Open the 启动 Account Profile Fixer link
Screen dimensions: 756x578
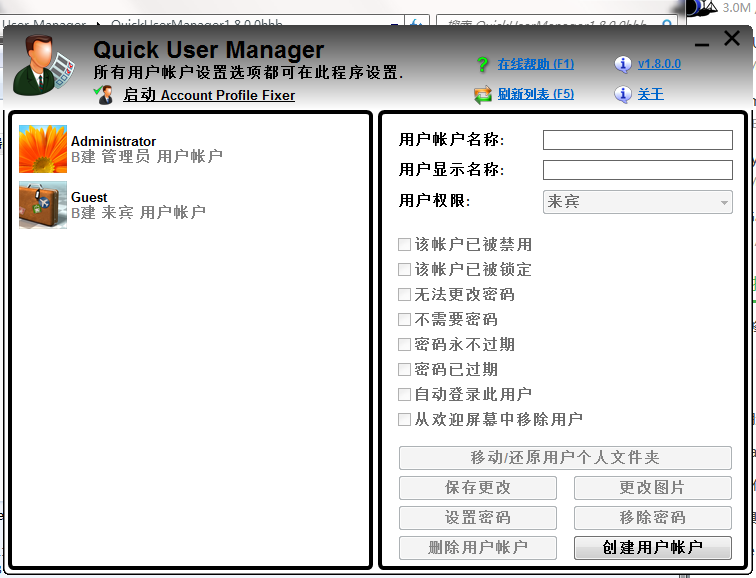coord(209,95)
